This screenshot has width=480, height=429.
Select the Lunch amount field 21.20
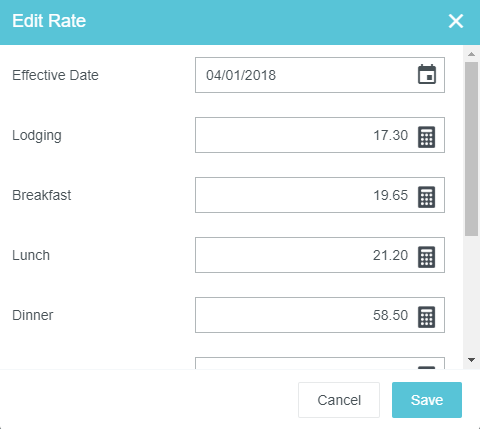point(320,255)
